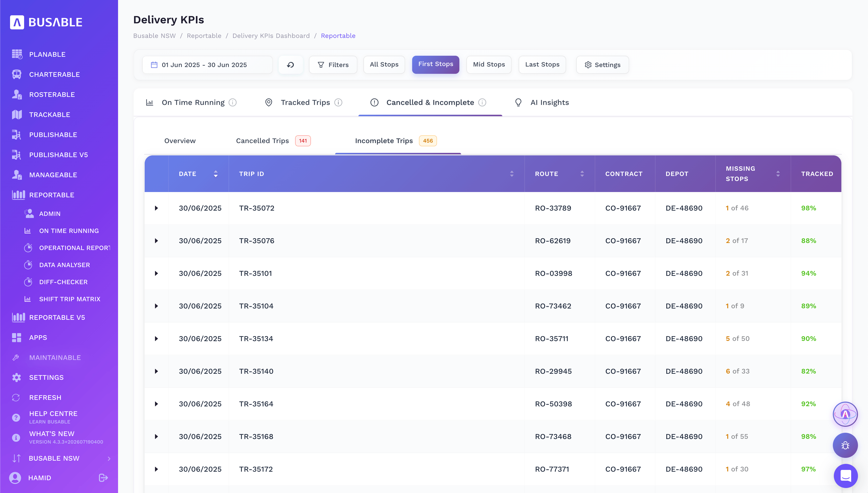The image size is (868, 493).
Task: Open the Overview sub-tab
Action: [180, 141]
